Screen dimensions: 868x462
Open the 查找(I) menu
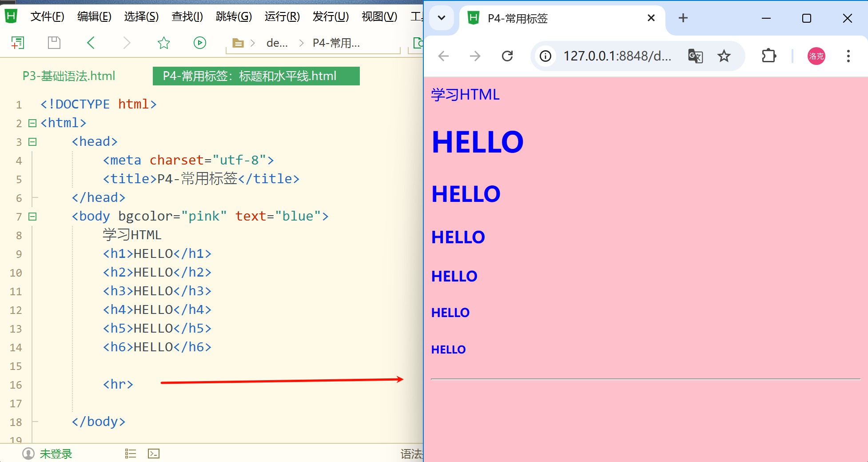click(187, 17)
